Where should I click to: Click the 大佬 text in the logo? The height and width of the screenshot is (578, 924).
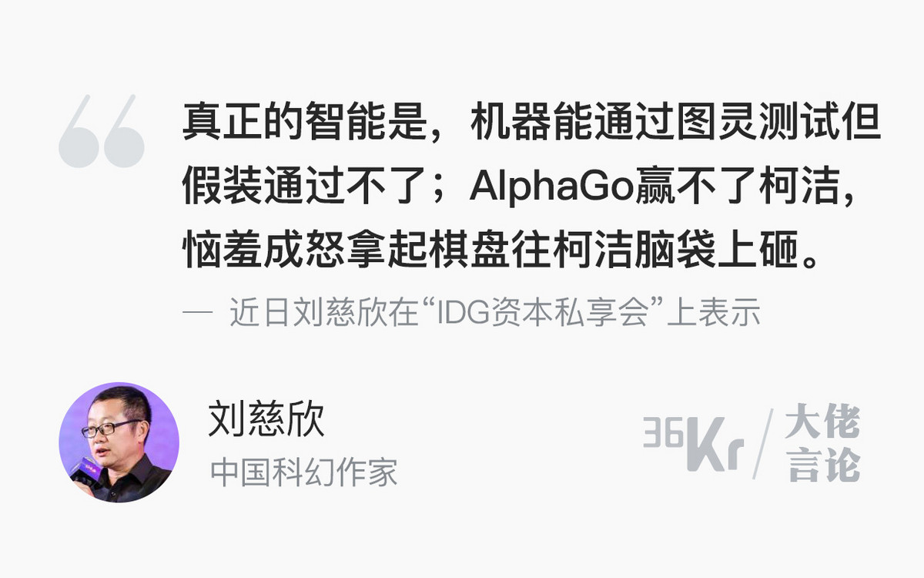[x=822, y=423]
